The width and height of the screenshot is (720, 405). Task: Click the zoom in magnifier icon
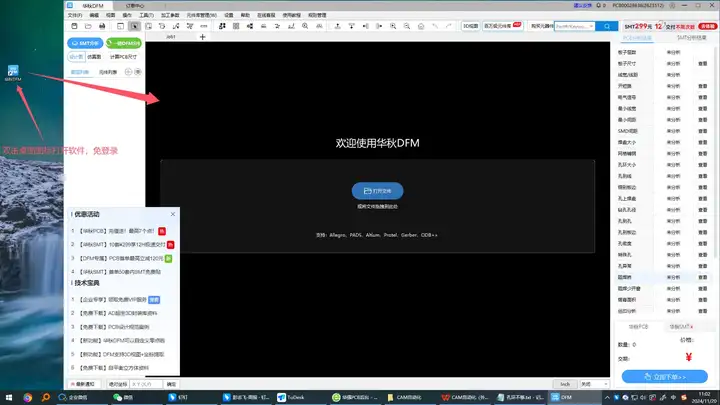click(393, 26)
